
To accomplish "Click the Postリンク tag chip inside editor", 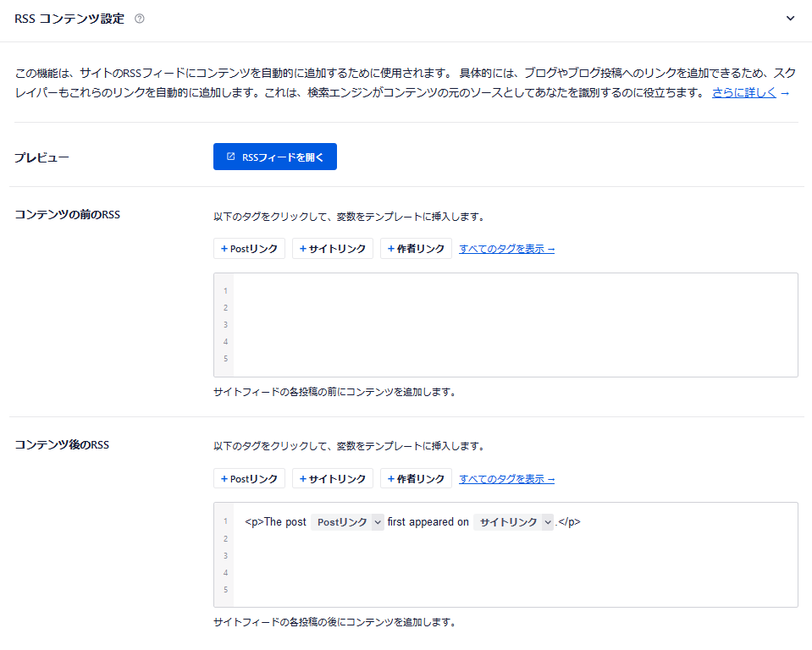I will click(341, 522).
